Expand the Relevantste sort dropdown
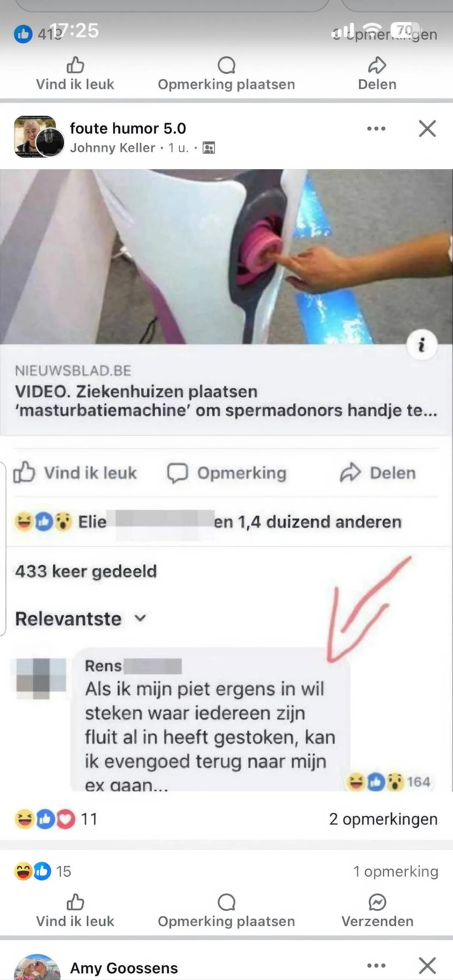This screenshot has height=980, width=453. pos(80,619)
